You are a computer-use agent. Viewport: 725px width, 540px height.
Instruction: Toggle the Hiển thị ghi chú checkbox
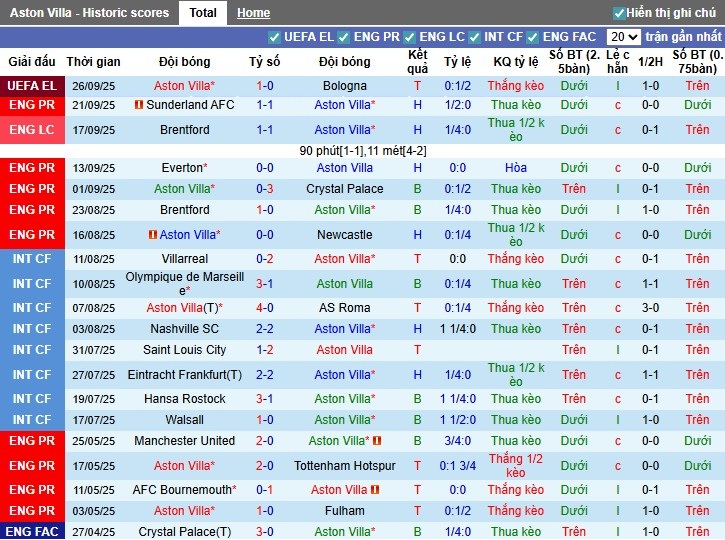pos(619,13)
